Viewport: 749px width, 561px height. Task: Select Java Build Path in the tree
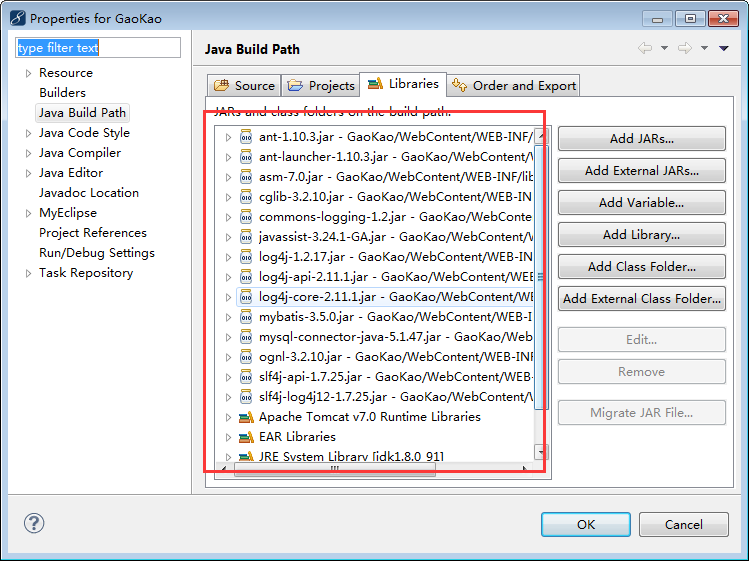[82, 113]
